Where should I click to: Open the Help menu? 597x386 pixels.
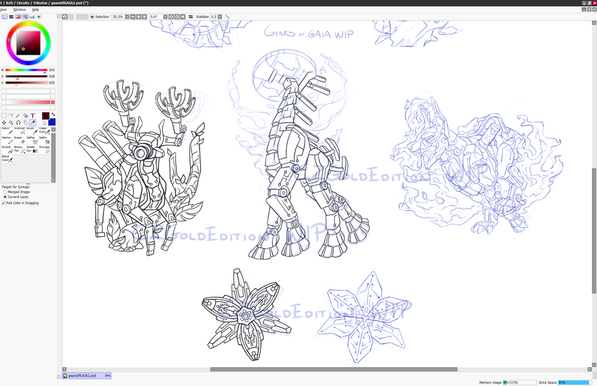pos(35,10)
